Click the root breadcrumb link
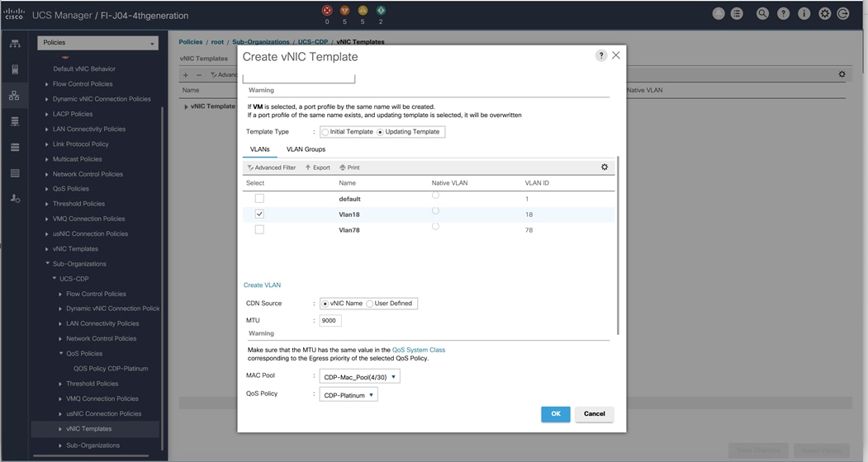868x462 pixels. [x=217, y=42]
